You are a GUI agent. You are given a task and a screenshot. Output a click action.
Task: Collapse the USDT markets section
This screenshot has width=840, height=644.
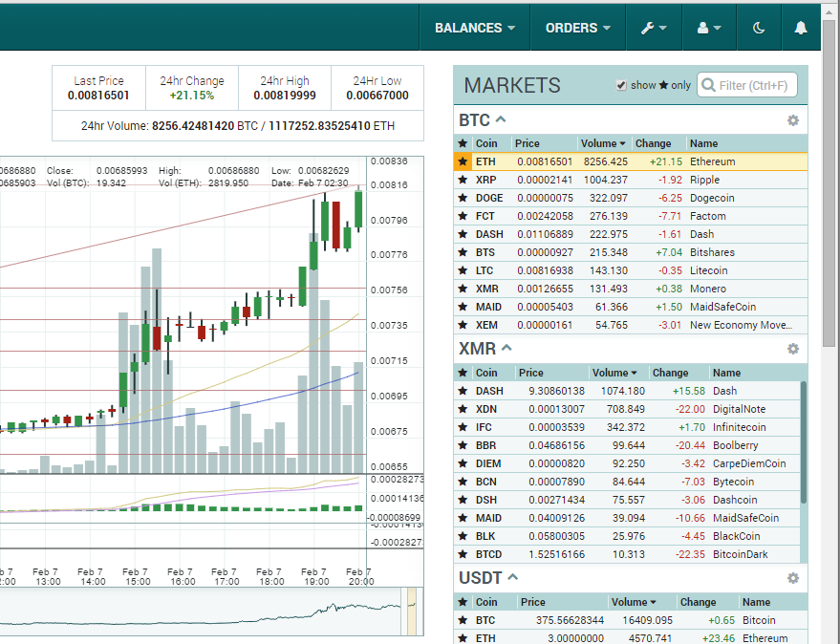[512, 577]
